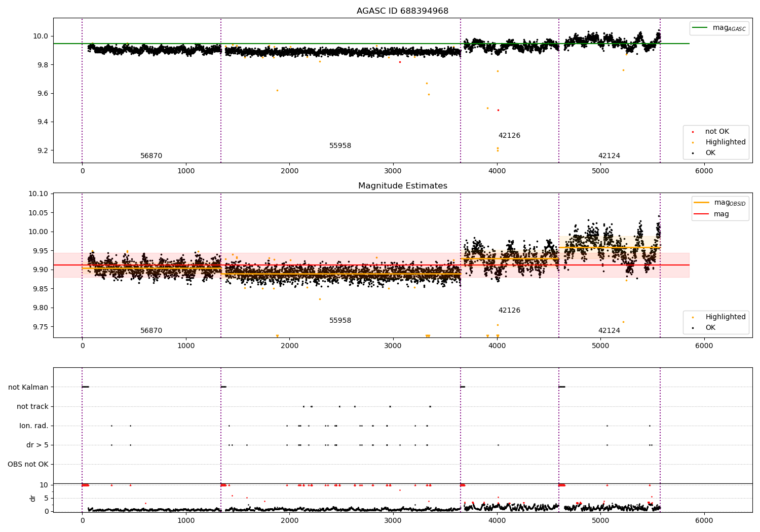Click y-axis tick 9.75 in Magnitude Estimates plot

click(x=41, y=327)
